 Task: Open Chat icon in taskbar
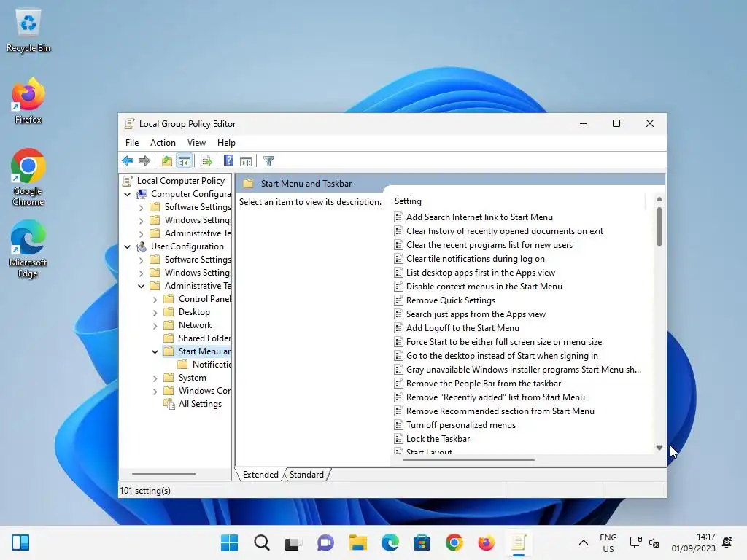[x=325, y=542]
